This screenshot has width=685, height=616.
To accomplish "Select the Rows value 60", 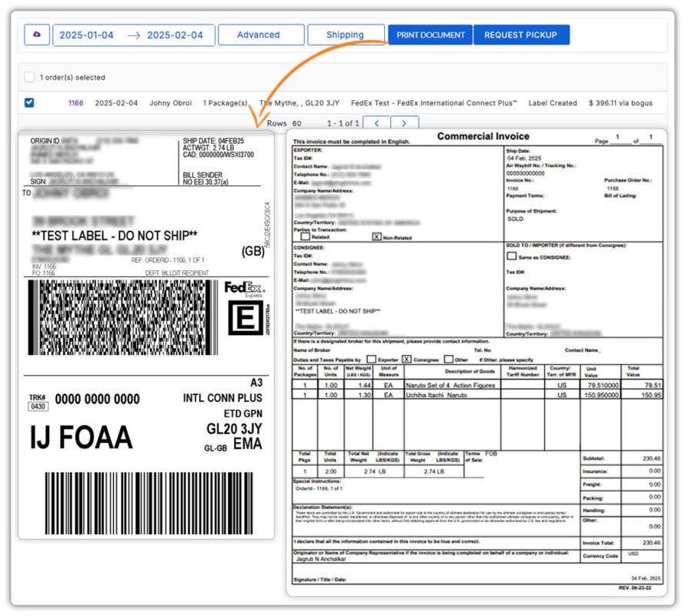I will tap(296, 123).
